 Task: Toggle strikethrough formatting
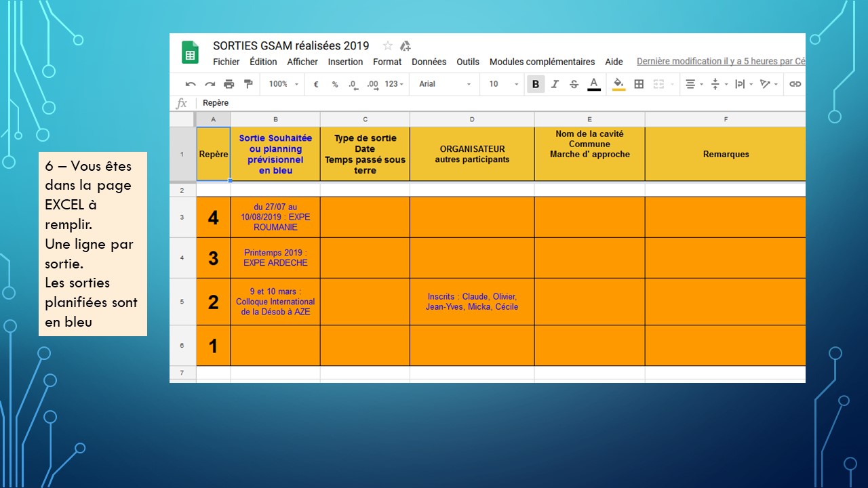click(574, 84)
